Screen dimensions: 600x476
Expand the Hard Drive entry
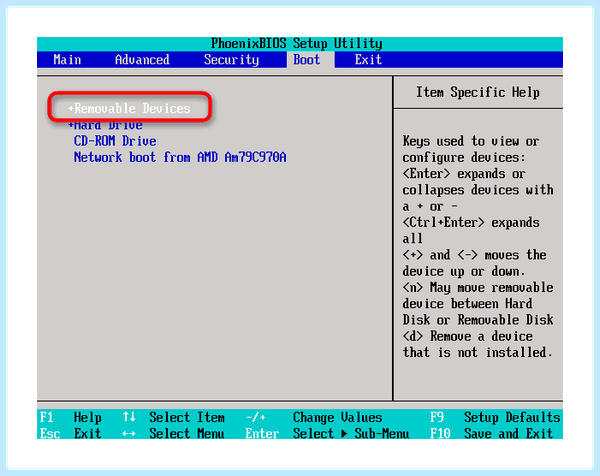[105, 125]
